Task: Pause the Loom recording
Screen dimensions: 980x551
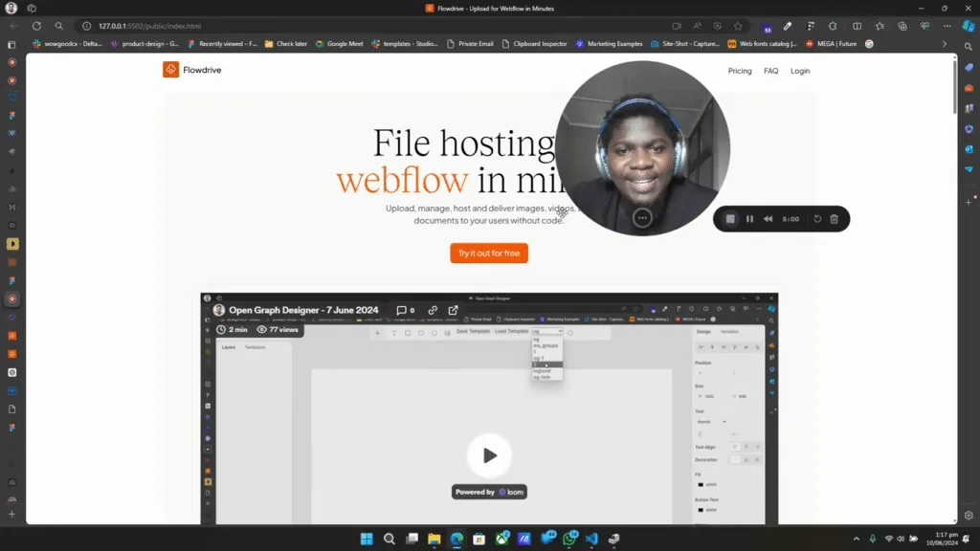Action: point(749,219)
